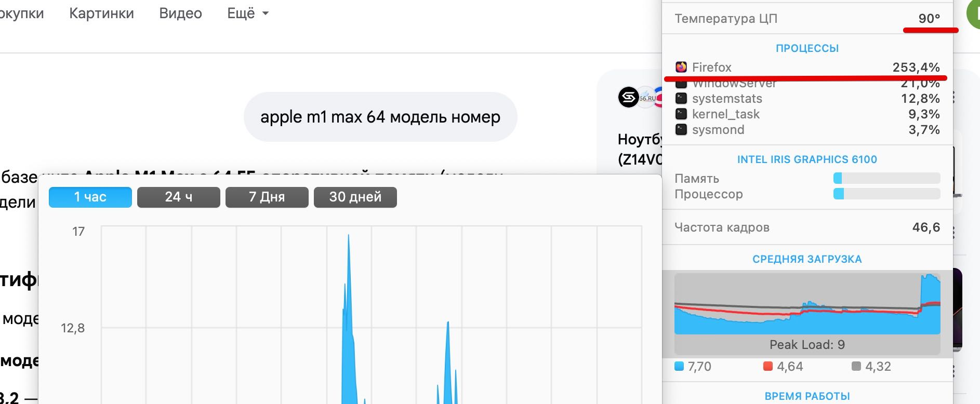
Task: Click the Процессор label under graphics
Action: pos(709,194)
